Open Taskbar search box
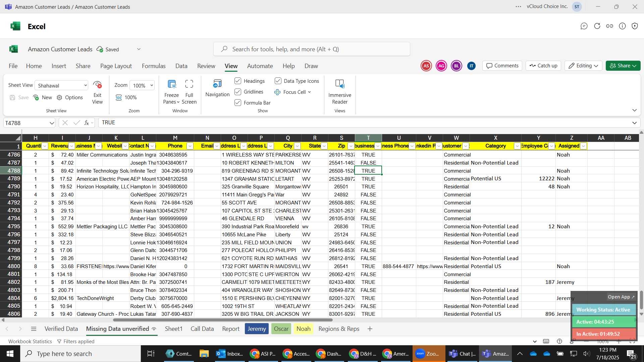Viewport: 644px width, 362px height. (80, 354)
